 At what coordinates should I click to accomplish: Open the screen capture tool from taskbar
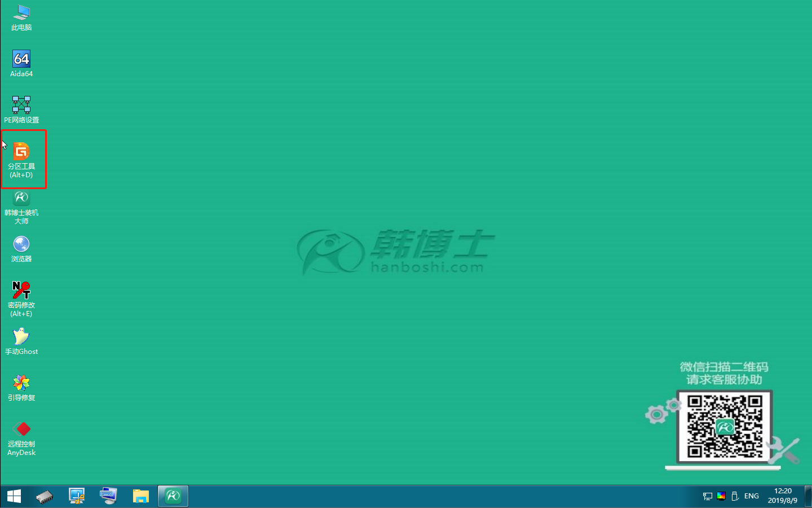click(77, 496)
